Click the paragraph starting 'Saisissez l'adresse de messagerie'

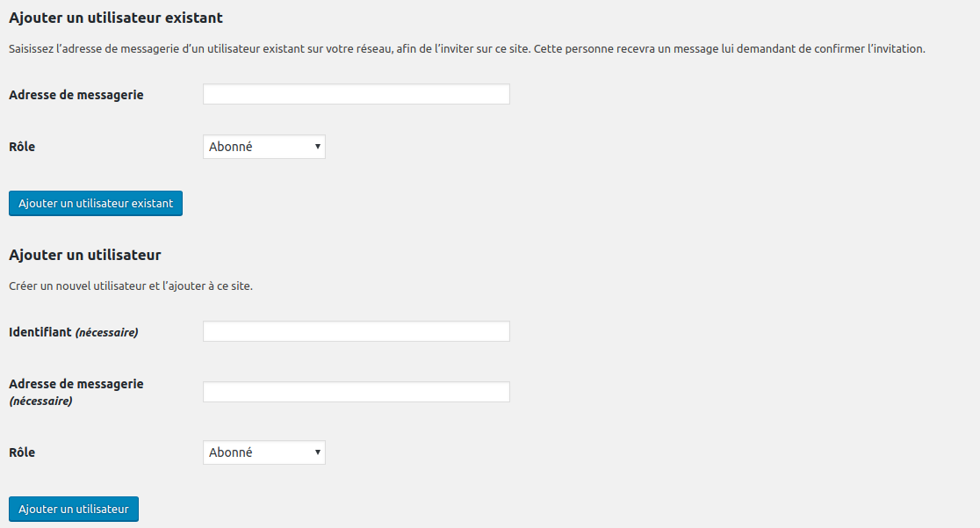(x=466, y=49)
